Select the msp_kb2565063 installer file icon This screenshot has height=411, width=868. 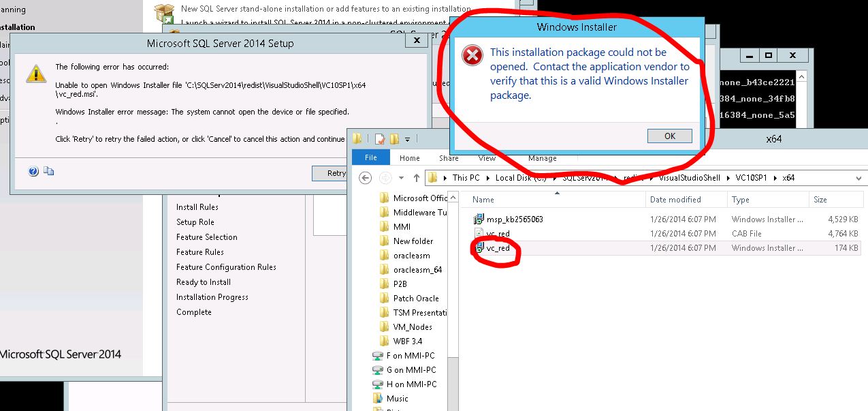(x=479, y=219)
